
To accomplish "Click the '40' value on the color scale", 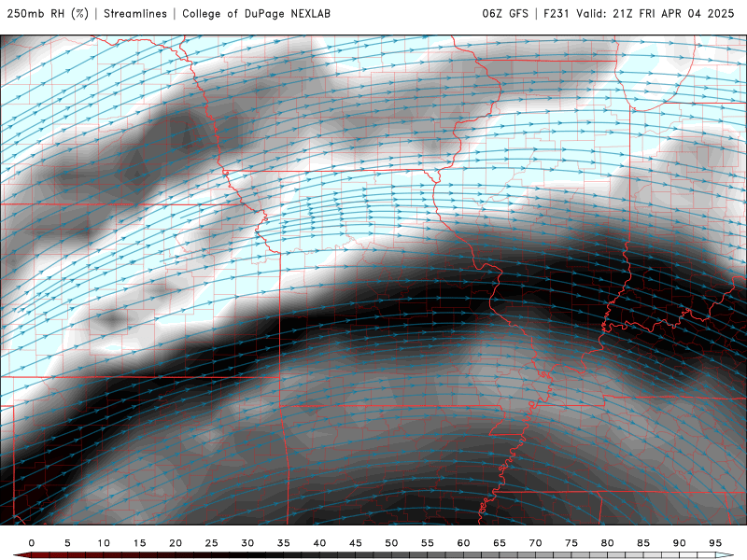I will pyautogui.click(x=319, y=543).
